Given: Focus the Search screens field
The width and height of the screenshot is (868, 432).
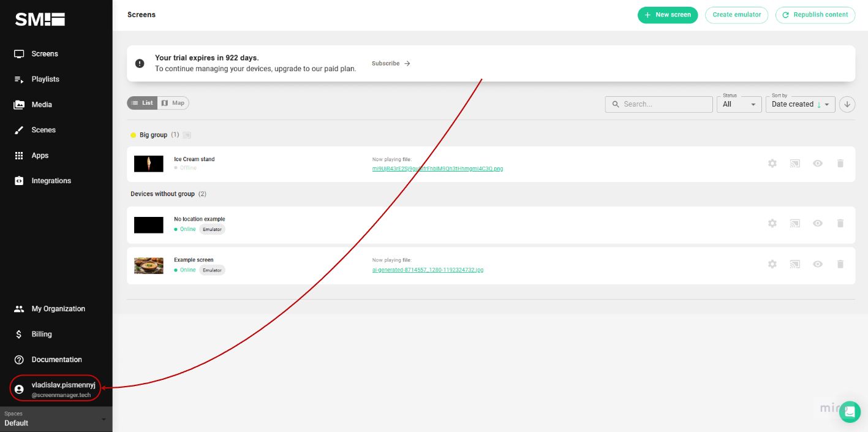Looking at the screenshot, I should pyautogui.click(x=659, y=104).
